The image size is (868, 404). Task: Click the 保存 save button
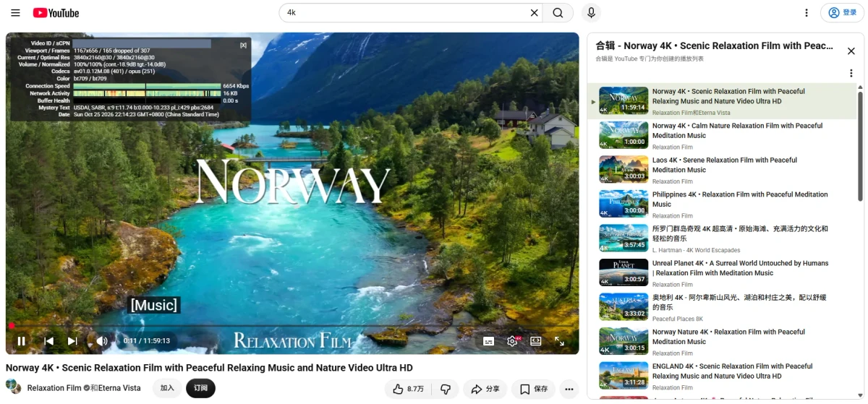(534, 389)
